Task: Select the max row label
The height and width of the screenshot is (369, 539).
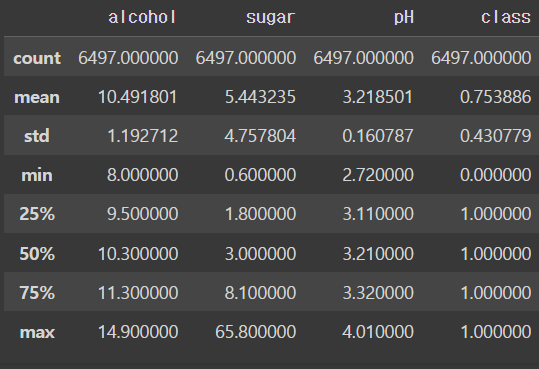Action: tap(37, 333)
